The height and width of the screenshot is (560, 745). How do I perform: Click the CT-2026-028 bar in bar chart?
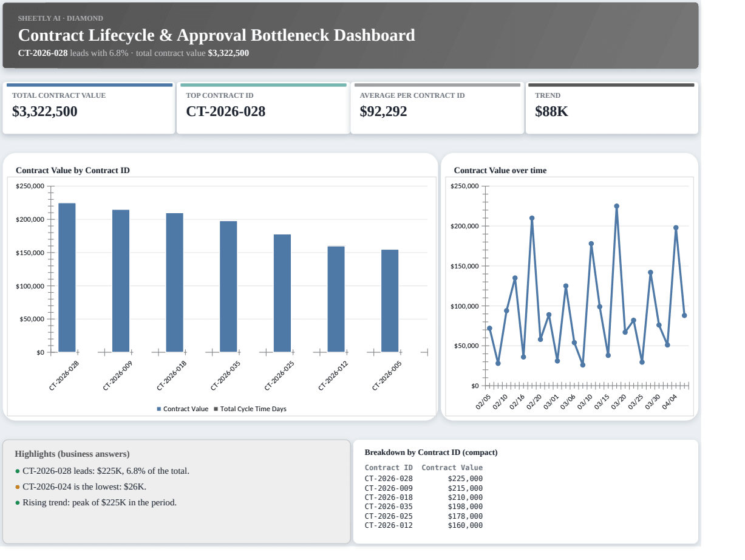pyautogui.click(x=67, y=278)
